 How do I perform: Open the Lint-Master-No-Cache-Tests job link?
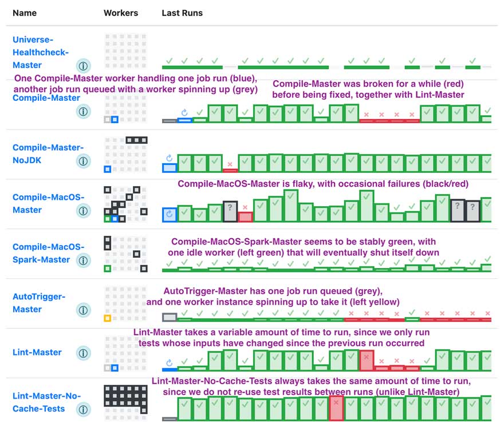click(47, 402)
